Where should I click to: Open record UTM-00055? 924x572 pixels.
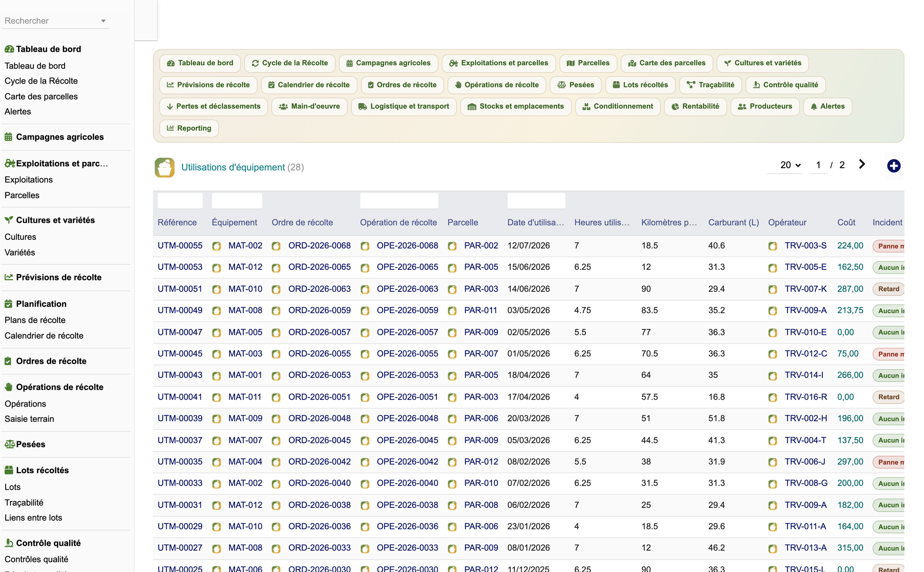[180, 246]
